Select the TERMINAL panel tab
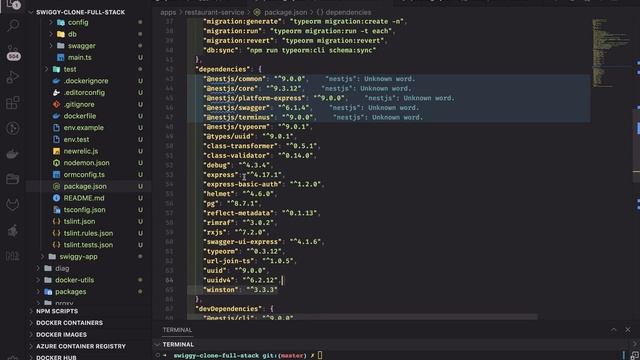The height and width of the screenshot is (360, 640). coord(177,330)
